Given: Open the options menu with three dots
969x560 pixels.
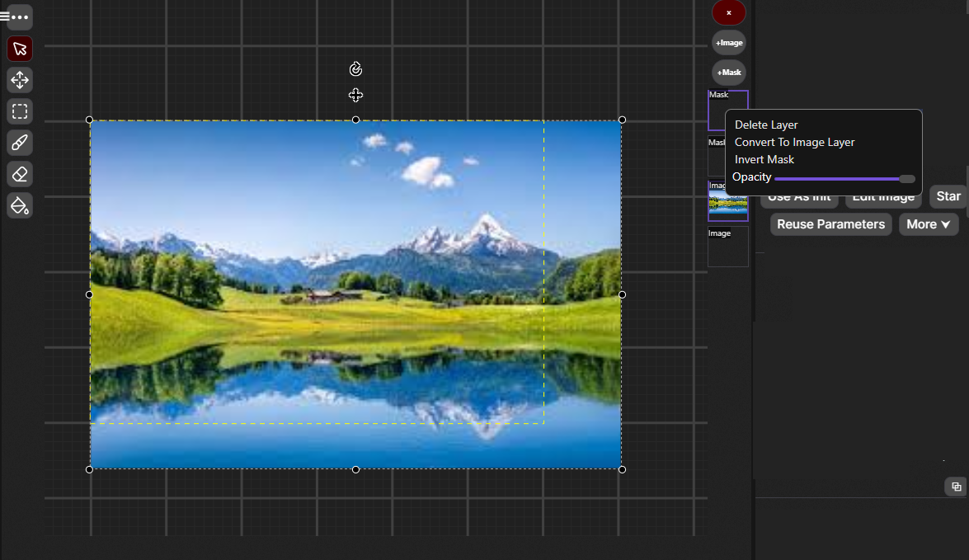Looking at the screenshot, I should click(20, 16).
